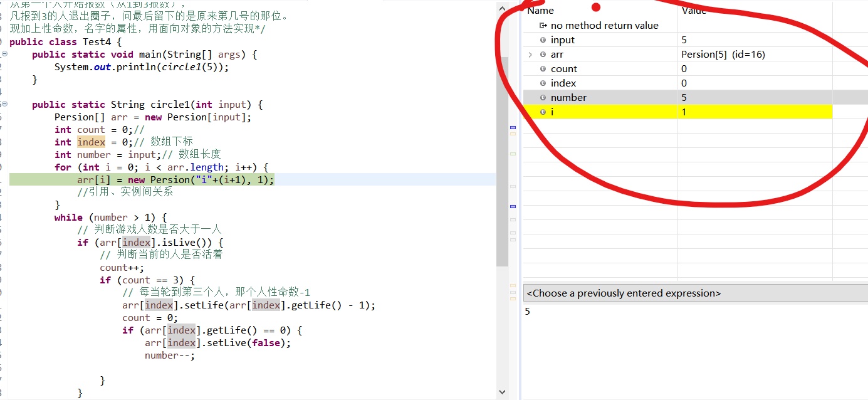Click the value 0 in the count row
868x400 pixels.
684,69
